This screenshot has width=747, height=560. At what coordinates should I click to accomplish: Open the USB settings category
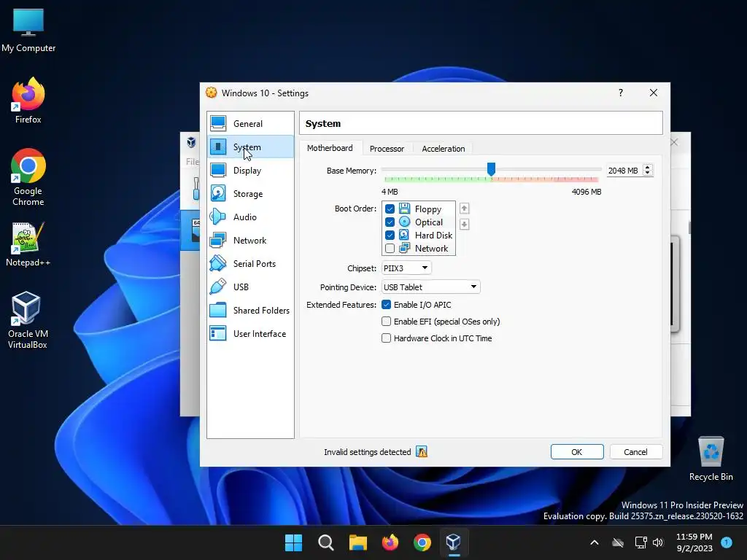click(250, 287)
